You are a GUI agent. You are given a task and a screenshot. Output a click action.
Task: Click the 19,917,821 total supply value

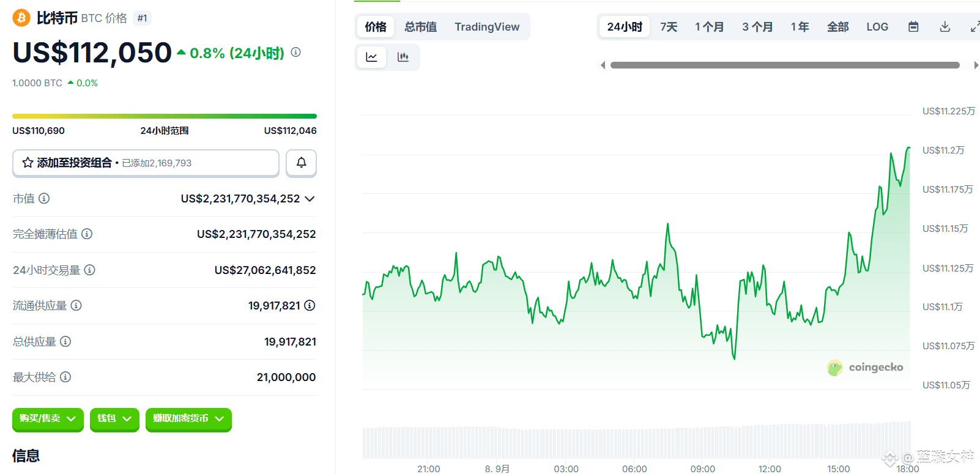(290, 342)
